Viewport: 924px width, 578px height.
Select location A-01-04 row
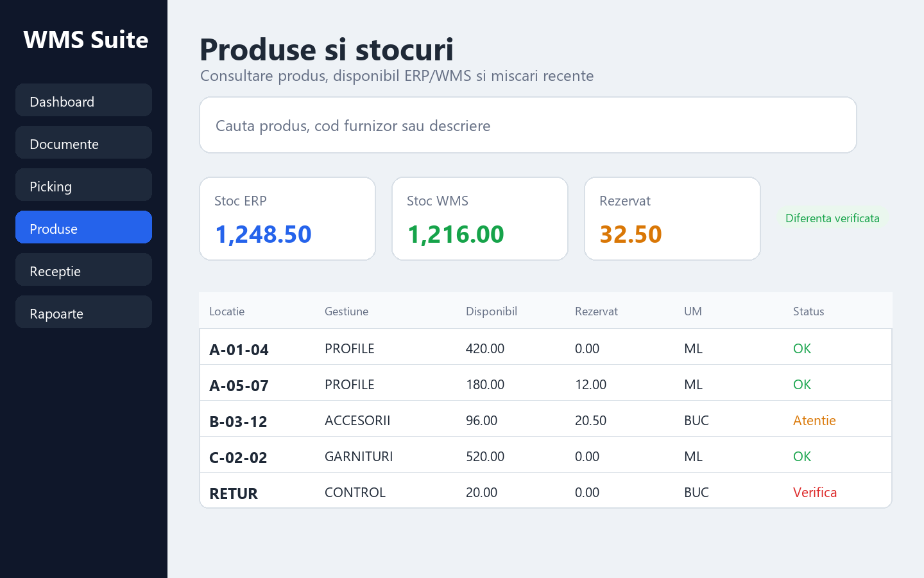click(545, 347)
